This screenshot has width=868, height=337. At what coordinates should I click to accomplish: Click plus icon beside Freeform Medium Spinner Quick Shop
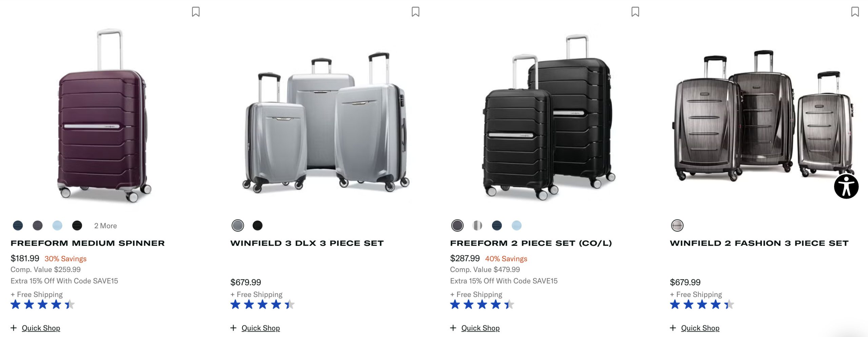(x=14, y=328)
